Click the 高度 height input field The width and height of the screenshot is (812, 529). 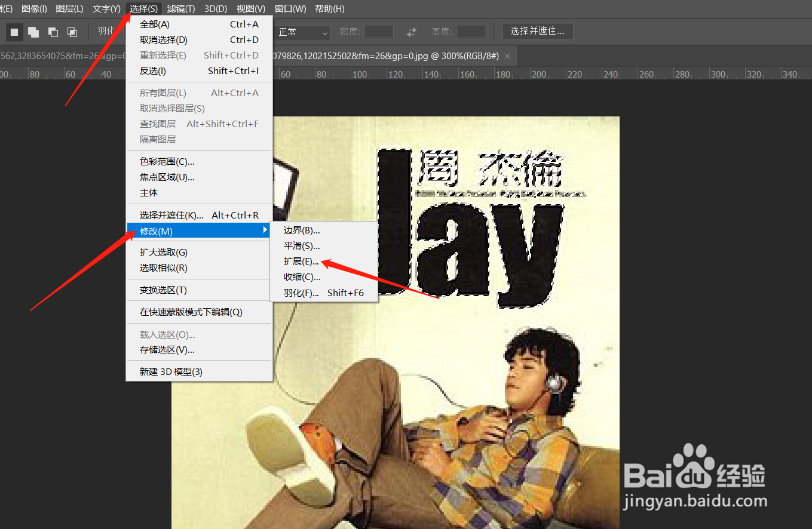coord(471,32)
